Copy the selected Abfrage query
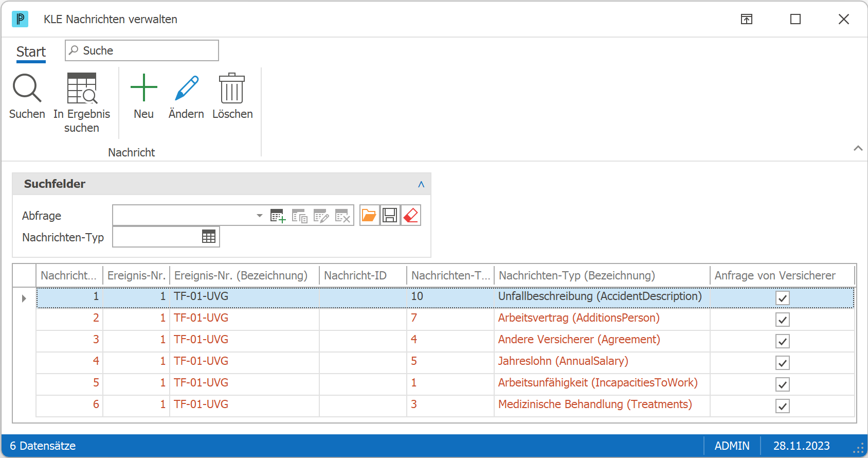 click(x=299, y=216)
